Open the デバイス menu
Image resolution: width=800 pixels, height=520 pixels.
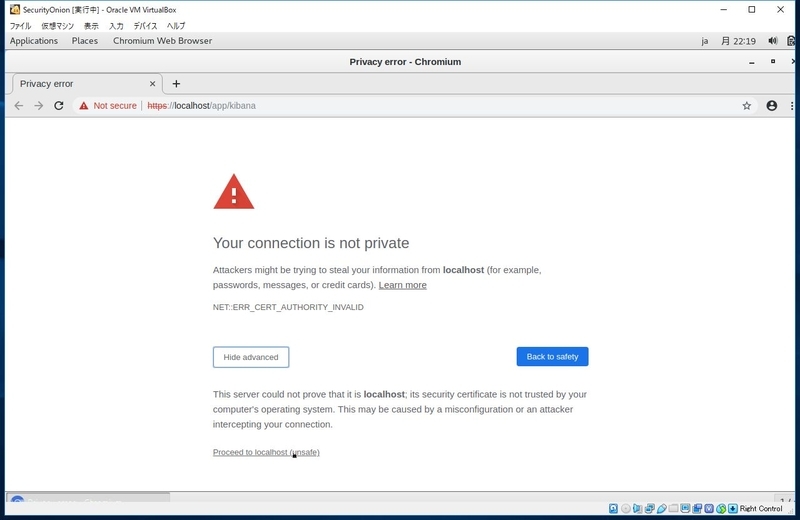coord(145,26)
